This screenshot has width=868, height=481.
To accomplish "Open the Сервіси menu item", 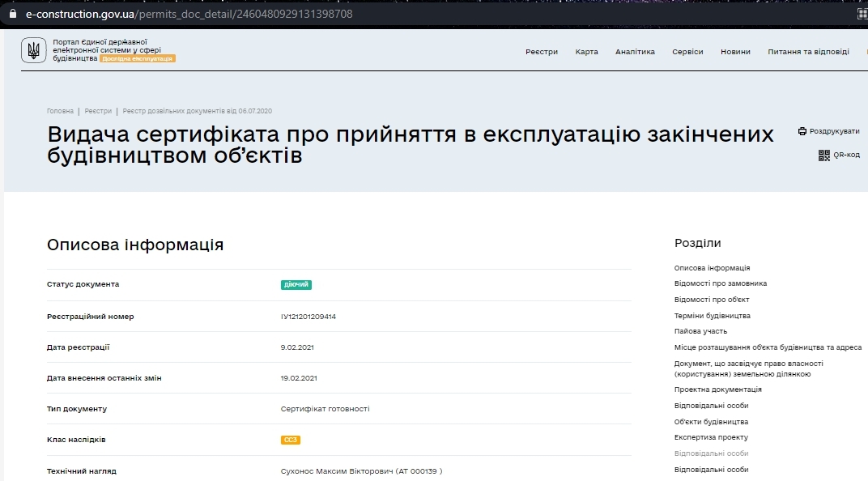I will (x=687, y=52).
